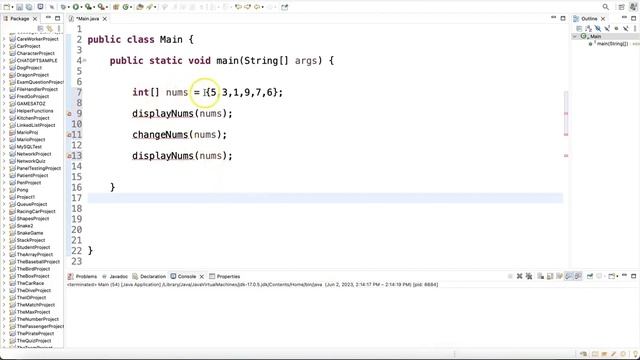The width and height of the screenshot is (640, 360).
Task: Toggle Show Console on standard output change
Action: tap(569, 276)
